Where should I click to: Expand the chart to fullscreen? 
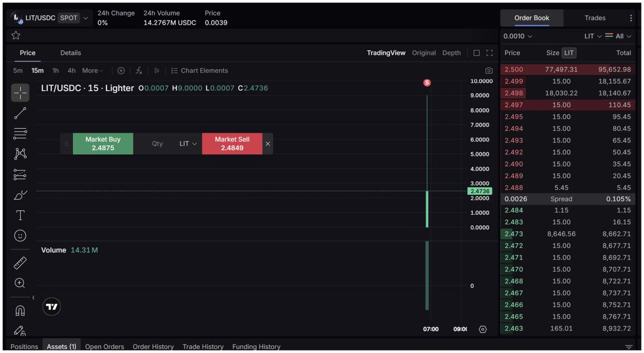tap(489, 53)
